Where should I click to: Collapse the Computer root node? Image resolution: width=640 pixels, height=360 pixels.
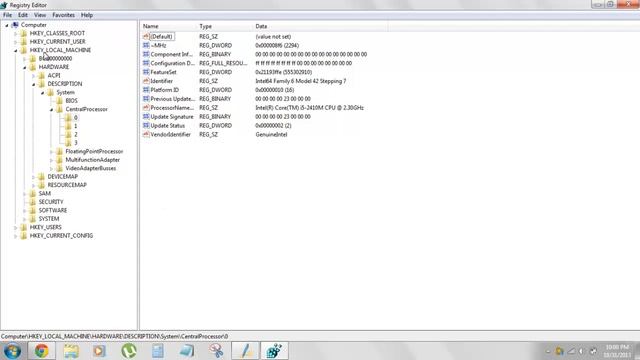click(x=7, y=25)
